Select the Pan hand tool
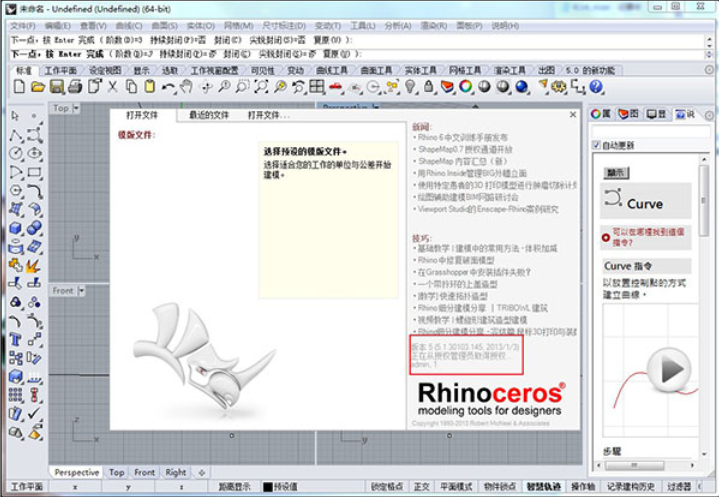 point(186,88)
